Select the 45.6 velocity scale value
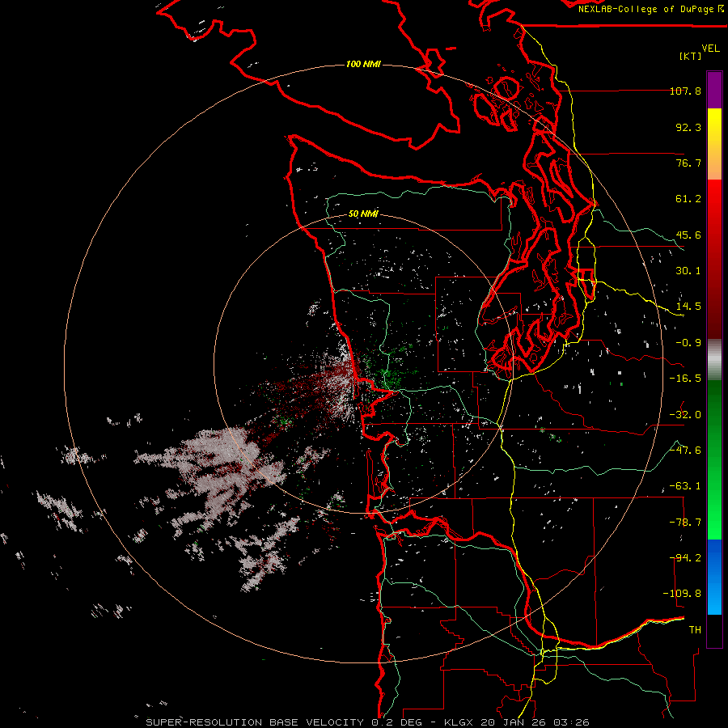The image size is (728, 728). [x=688, y=235]
